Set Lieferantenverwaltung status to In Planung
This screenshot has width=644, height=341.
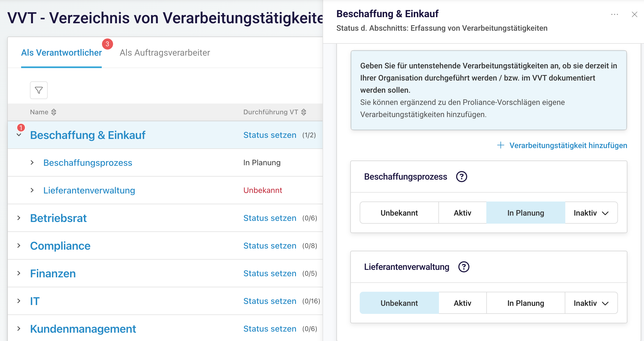(x=525, y=303)
